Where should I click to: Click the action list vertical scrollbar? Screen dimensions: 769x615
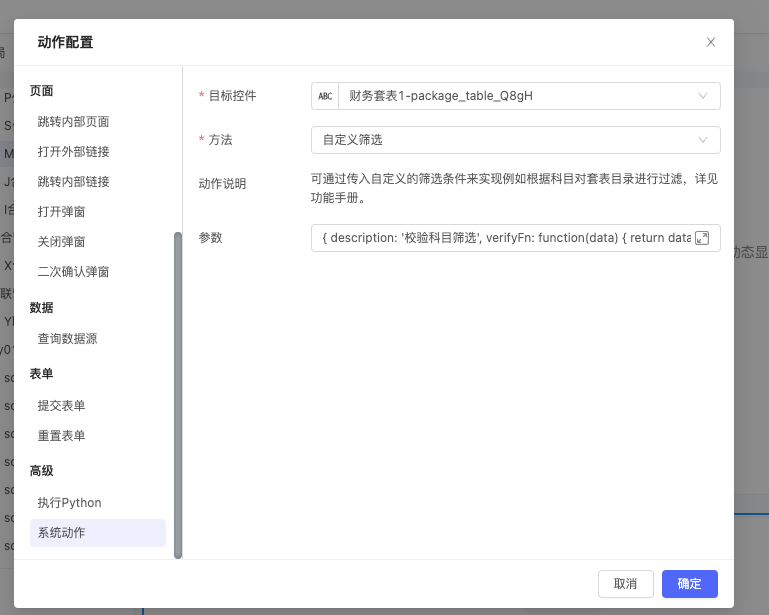coord(178,395)
